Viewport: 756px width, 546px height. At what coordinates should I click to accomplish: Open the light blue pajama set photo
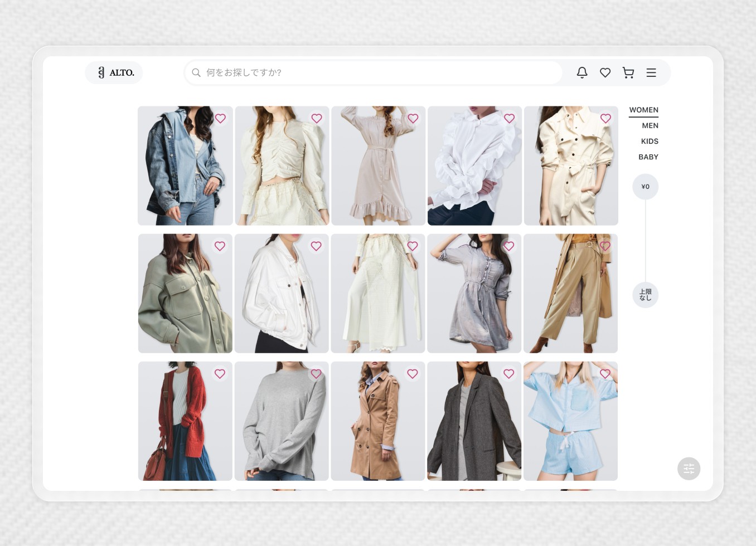pyautogui.click(x=571, y=421)
